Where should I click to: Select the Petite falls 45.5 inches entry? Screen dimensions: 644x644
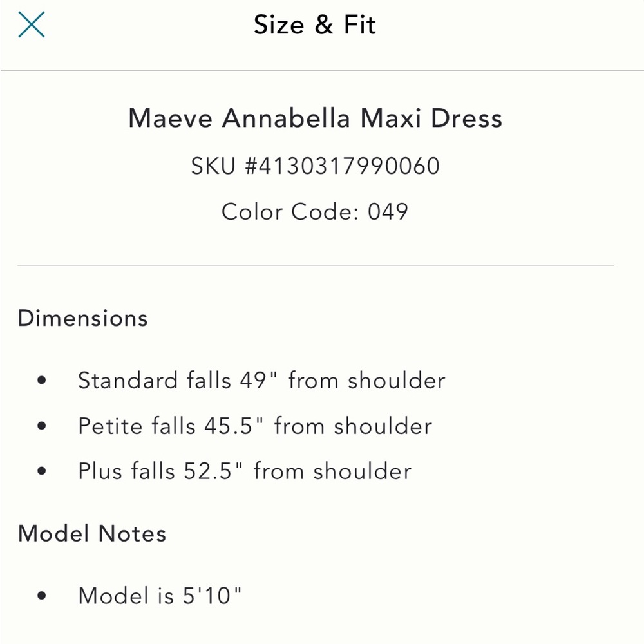254,426
